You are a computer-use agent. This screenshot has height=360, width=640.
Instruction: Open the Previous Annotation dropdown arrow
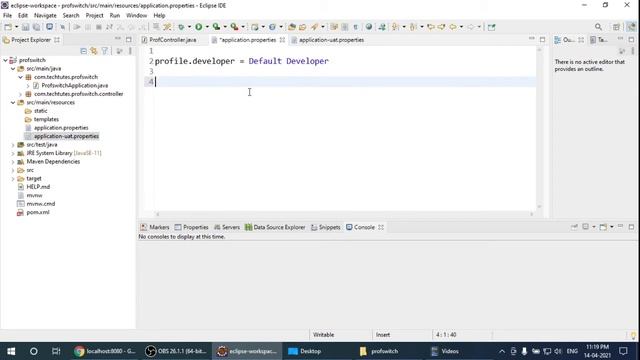coord(422,27)
